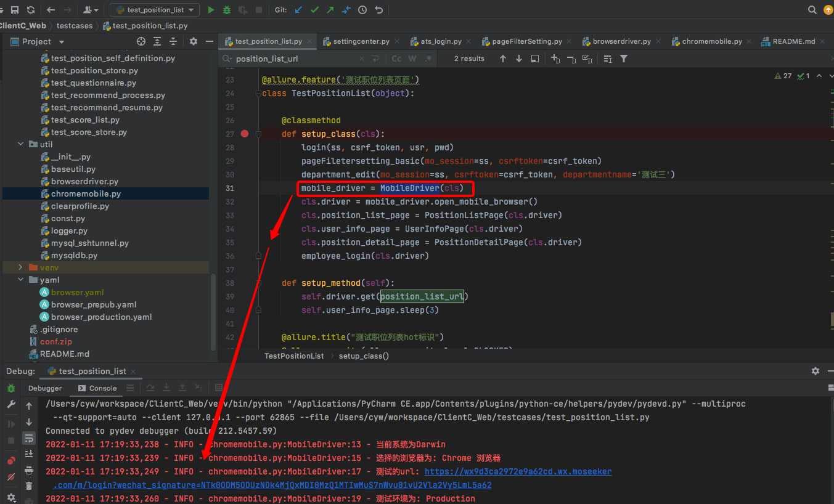Open Git history clock icon
Image resolution: width=834 pixels, height=504 pixels.
pos(362,10)
